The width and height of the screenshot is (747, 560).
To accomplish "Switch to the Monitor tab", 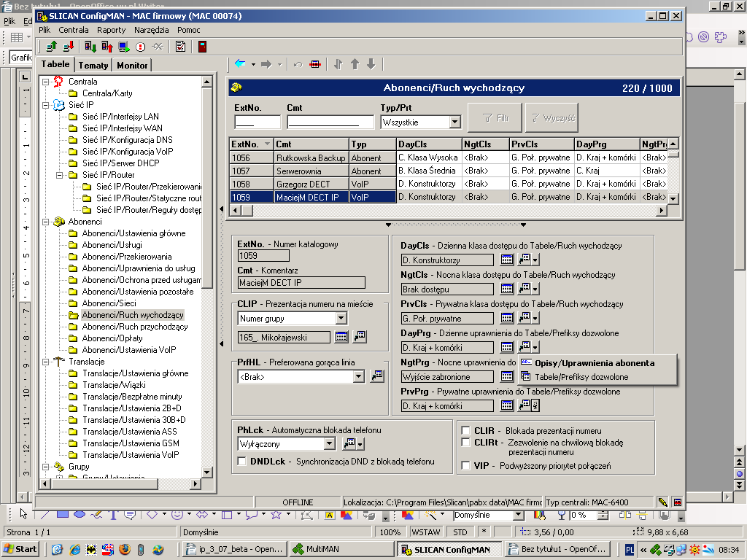I will pyautogui.click(x=132, y=65).
